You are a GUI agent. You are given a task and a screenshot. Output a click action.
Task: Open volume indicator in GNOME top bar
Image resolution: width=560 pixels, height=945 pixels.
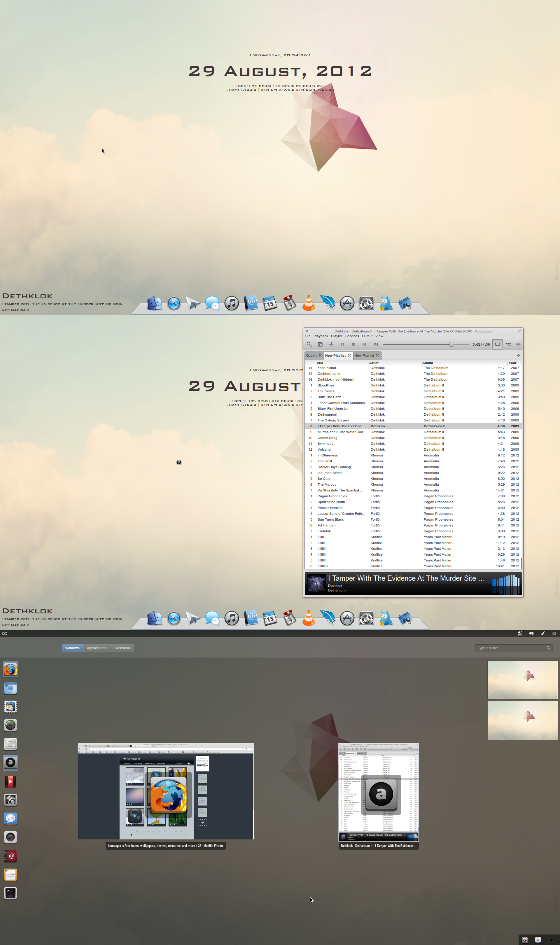pyautogui.click(x=531, y=633)
